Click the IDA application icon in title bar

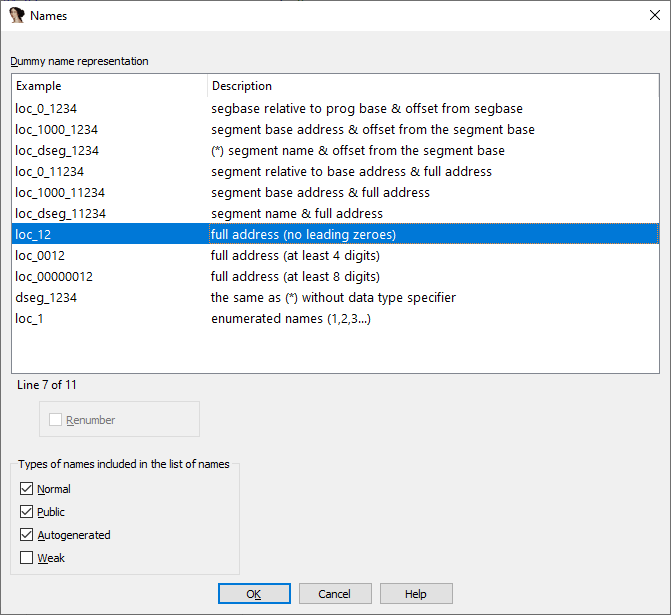[16, 15]
